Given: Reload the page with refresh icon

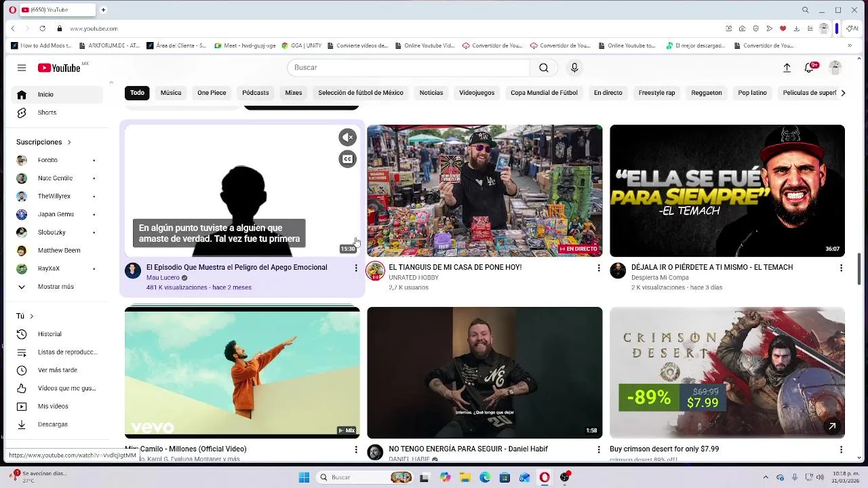Looking at the screenshot, I should coord(42,28).
